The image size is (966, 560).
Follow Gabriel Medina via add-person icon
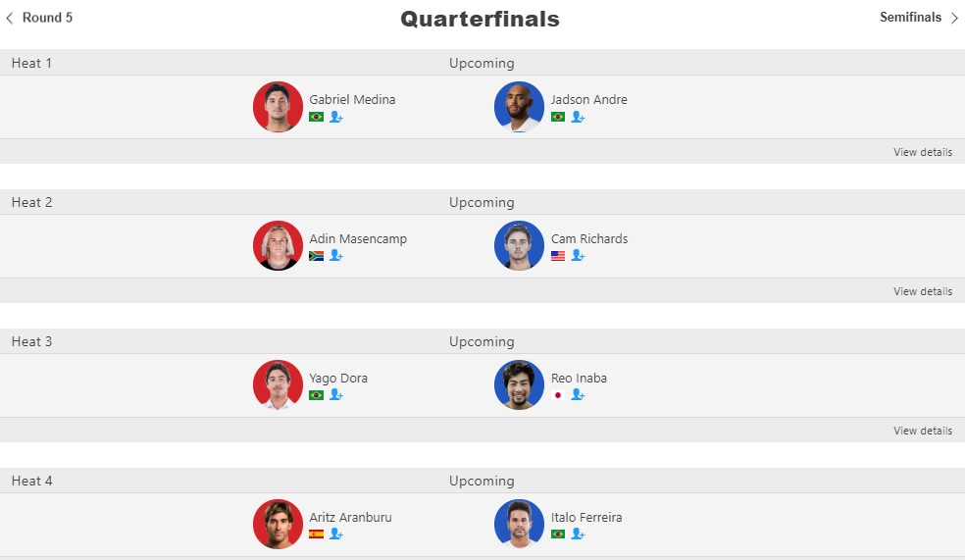(x=335, y=117)
